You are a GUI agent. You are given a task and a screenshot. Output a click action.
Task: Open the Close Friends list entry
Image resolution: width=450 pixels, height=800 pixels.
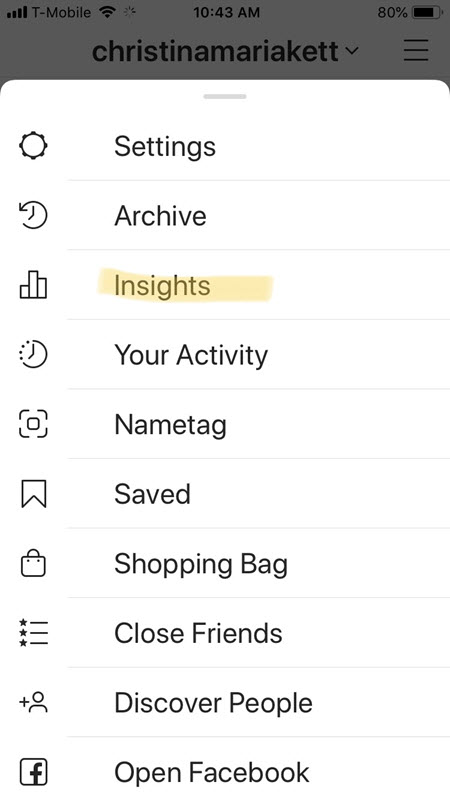(259, 633)
